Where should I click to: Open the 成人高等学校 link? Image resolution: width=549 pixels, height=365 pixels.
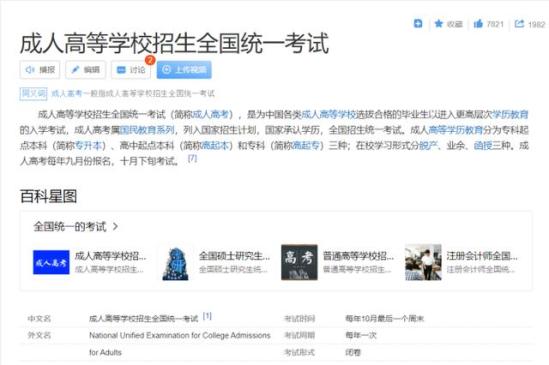pos(328,114)
